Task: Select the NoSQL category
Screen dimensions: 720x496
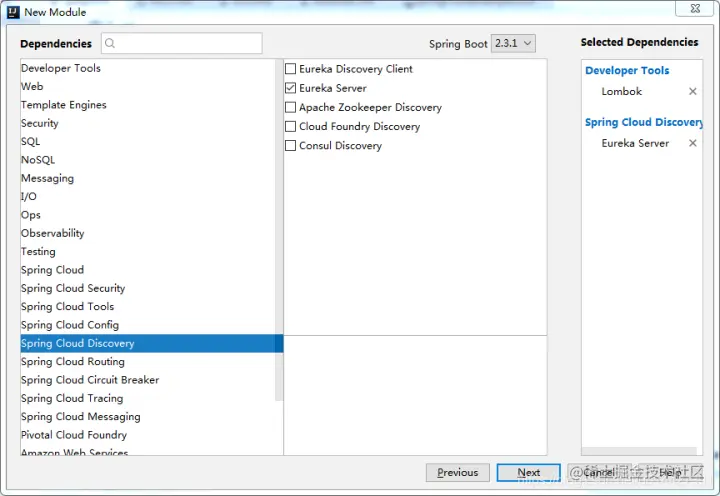Action: point(148,160)
